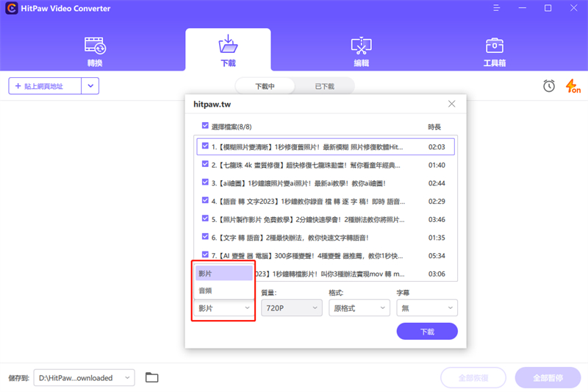This screenshot has height=392, width=588.
Task: Click the 03:06 duration value
Action: [x=437, y=274]
